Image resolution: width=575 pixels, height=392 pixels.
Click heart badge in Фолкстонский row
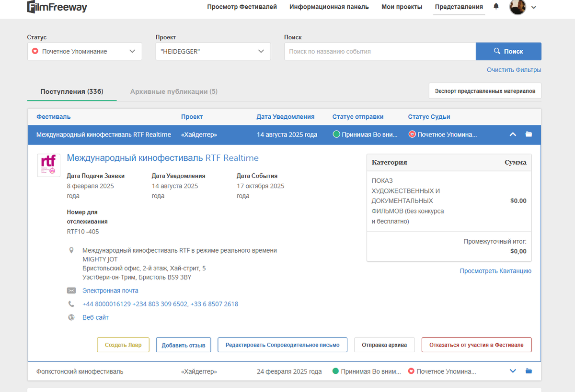411,371
